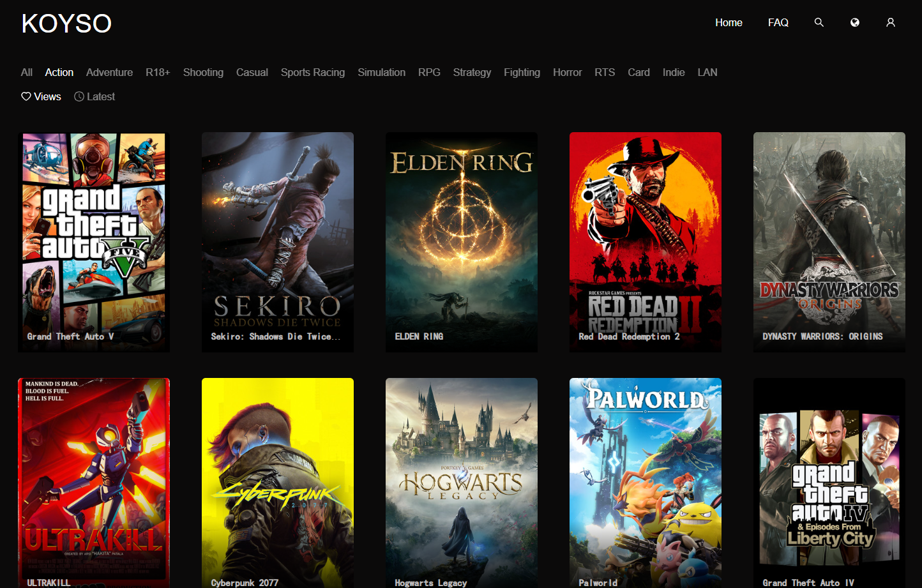Sort games by Latest
The image size is (922, 588).
94,96
